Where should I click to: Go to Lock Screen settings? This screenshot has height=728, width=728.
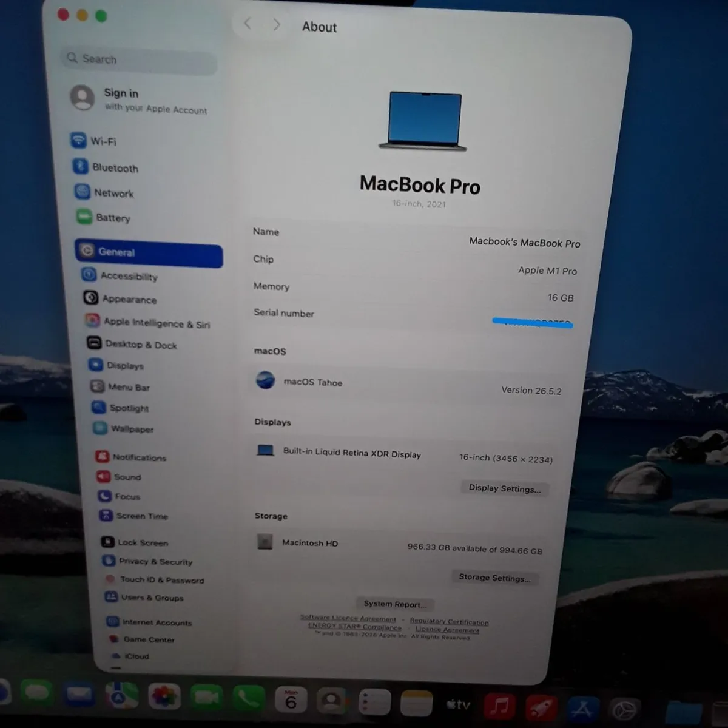[135, 542]
